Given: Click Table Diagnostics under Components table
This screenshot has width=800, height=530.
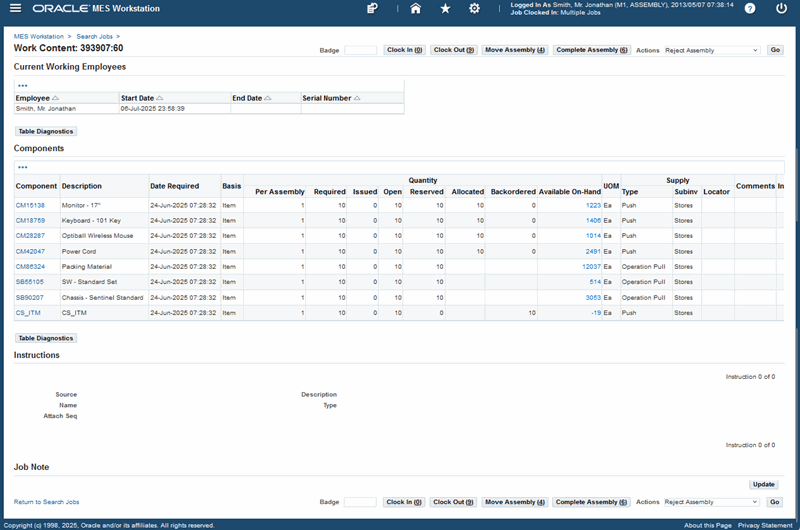Looking at the screenshot, I should (x=46, y=338).
